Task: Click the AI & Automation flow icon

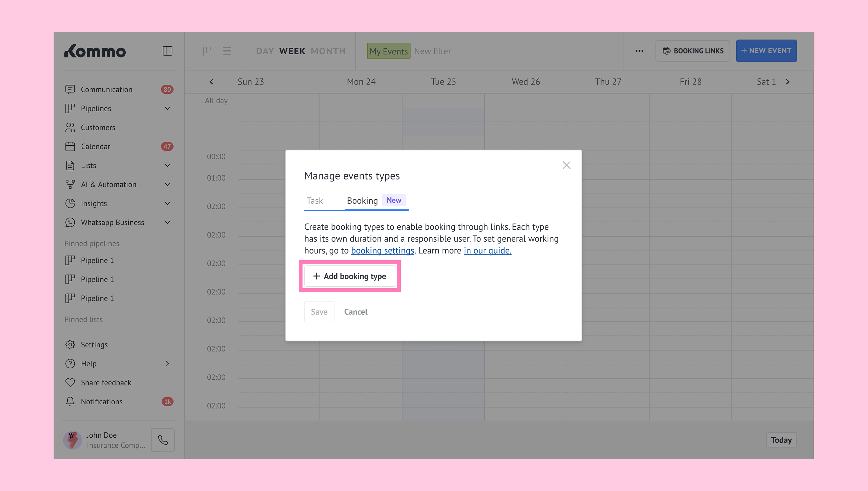Action: click(x=70, y=185)
